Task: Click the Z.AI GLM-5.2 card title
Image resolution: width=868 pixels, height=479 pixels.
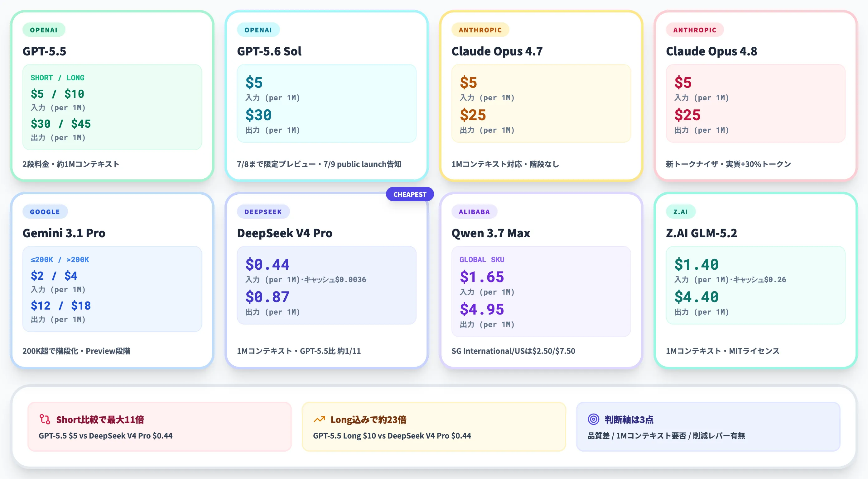Action: click(x=702, y=233)
